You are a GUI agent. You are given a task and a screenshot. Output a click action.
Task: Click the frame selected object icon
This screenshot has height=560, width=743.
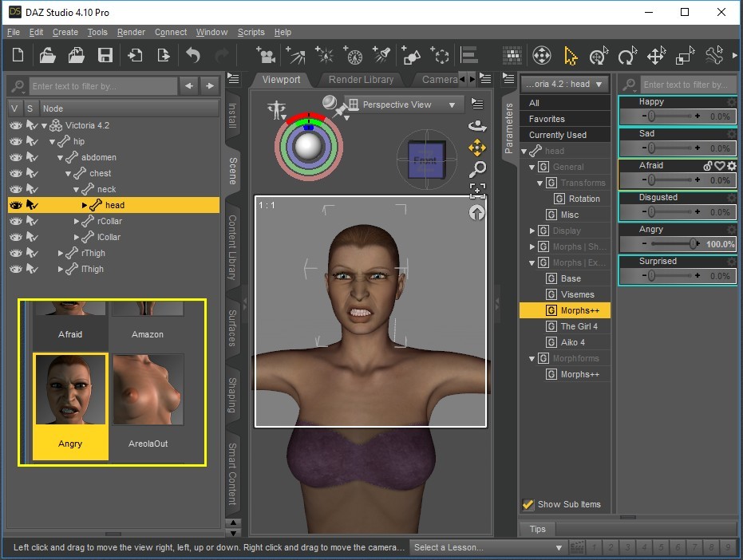[x=477, y=190]
